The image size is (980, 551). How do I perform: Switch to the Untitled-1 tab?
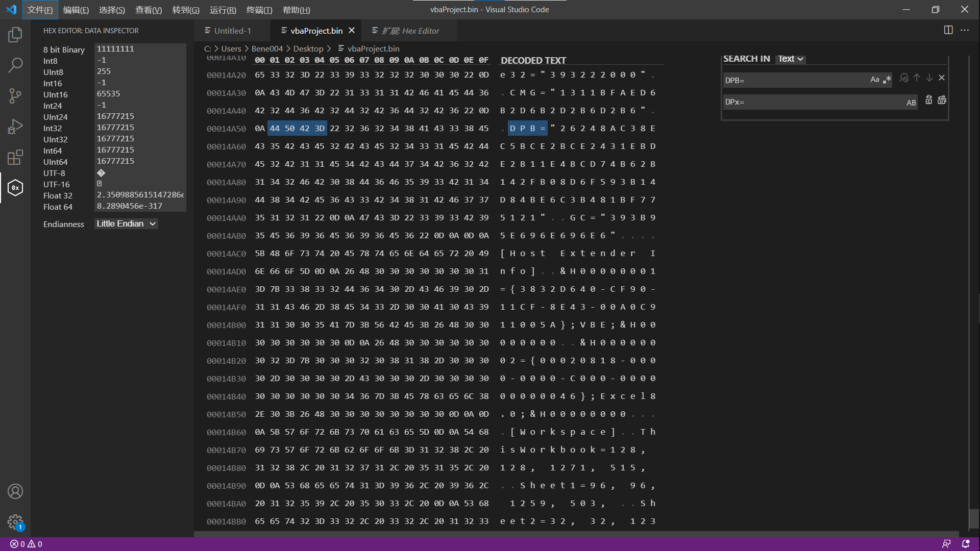pos(232,31)
